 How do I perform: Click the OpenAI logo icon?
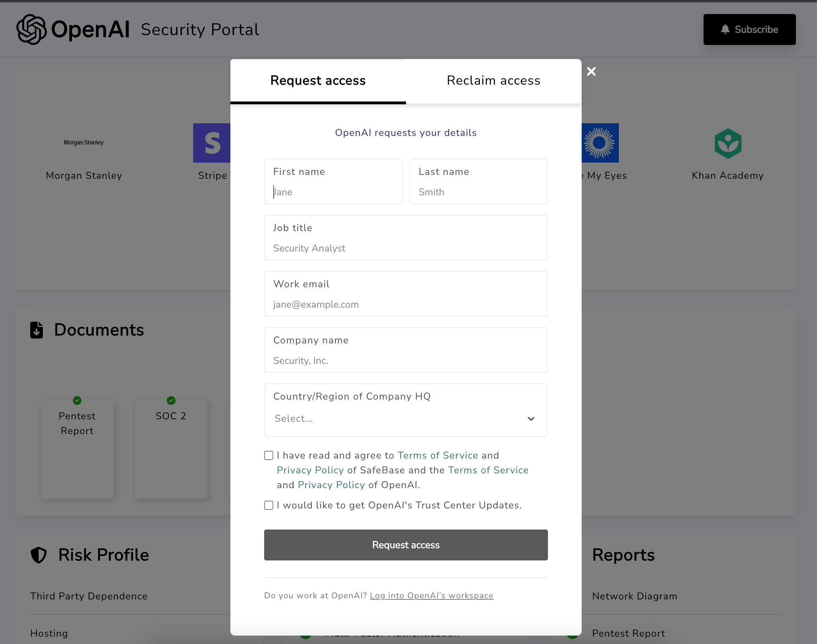tap(31, 29)
